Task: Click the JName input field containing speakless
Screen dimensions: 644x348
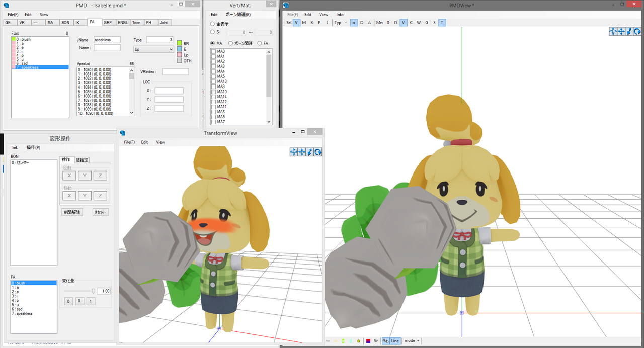Action: tap(107, 40)
